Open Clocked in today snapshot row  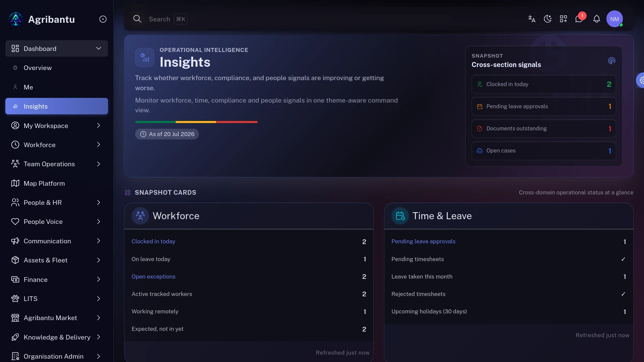pos(544,84)
